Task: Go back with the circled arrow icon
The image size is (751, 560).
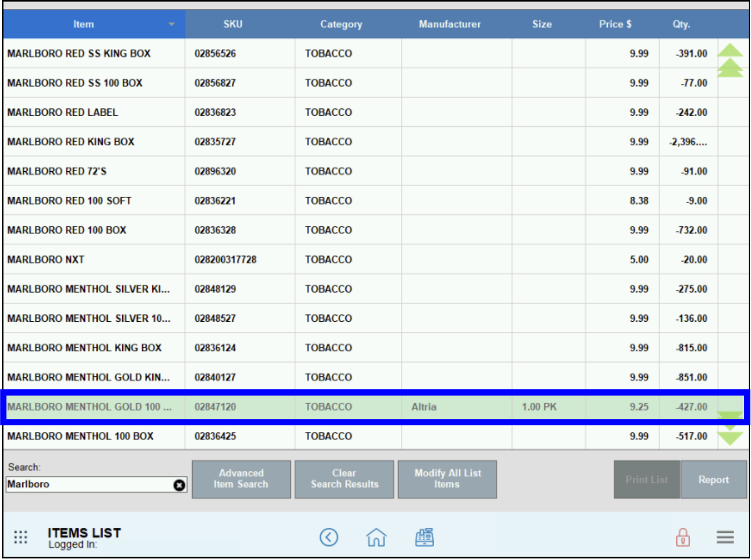Action: [x=329, y=537]
